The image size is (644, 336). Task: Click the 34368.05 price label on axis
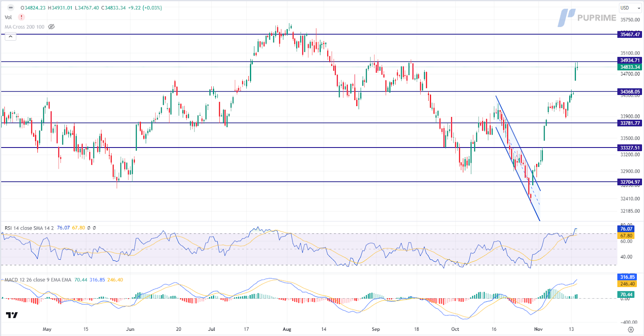630,92
